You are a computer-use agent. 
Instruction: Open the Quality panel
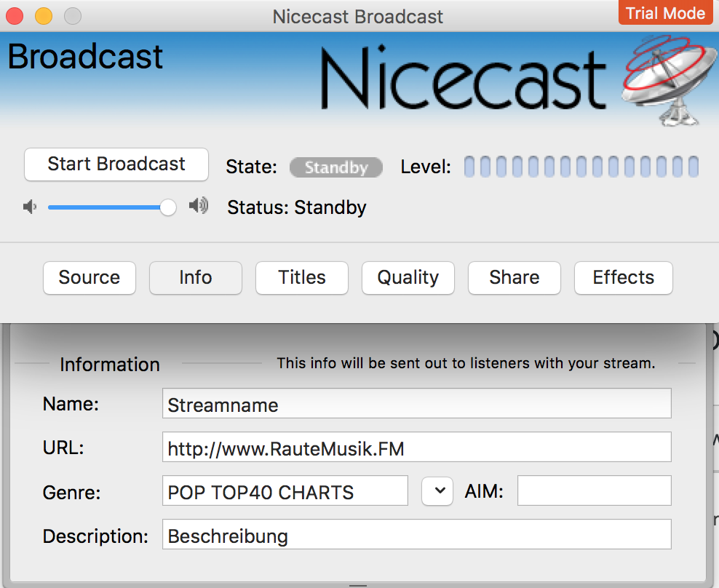coord(408,277)
